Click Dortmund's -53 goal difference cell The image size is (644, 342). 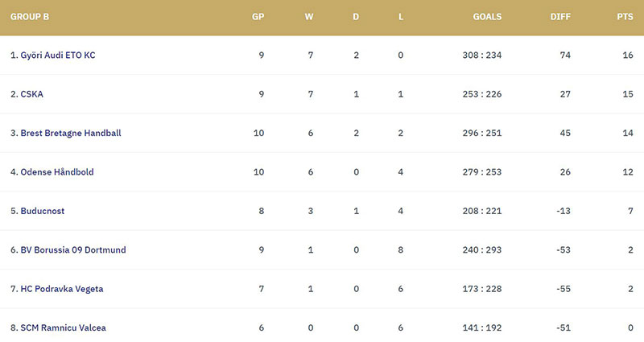click(x=563, y=250)
